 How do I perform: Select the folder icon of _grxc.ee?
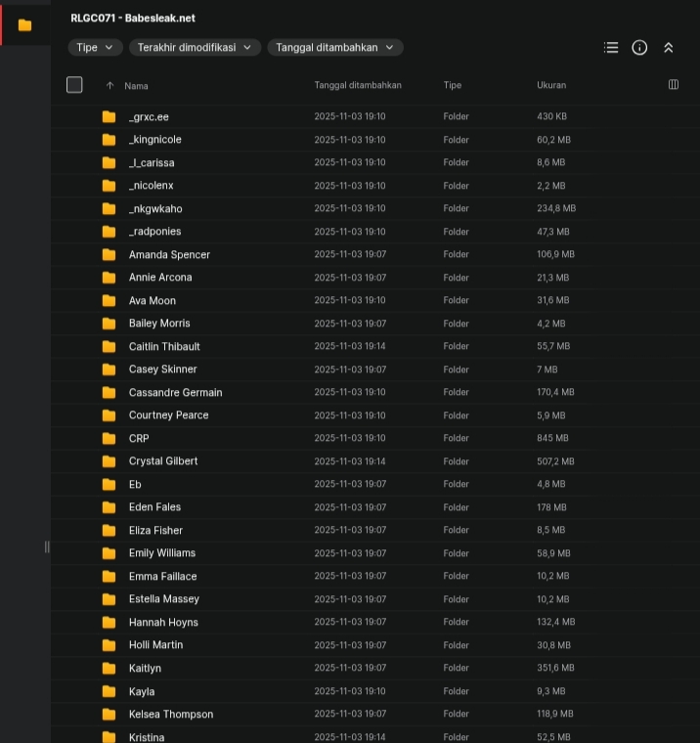click(x=109, y=116)
